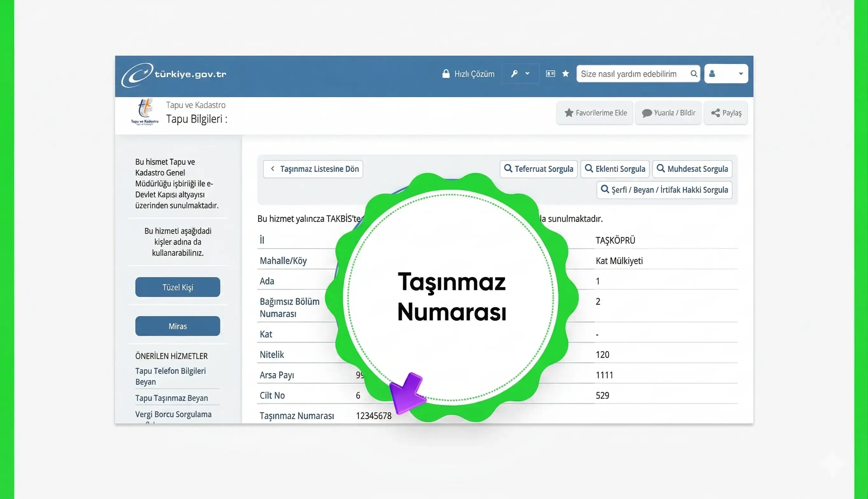Open the Hızlı Çözüm link
The width and height of the screenshot is (868, 499).
(474, 74)
